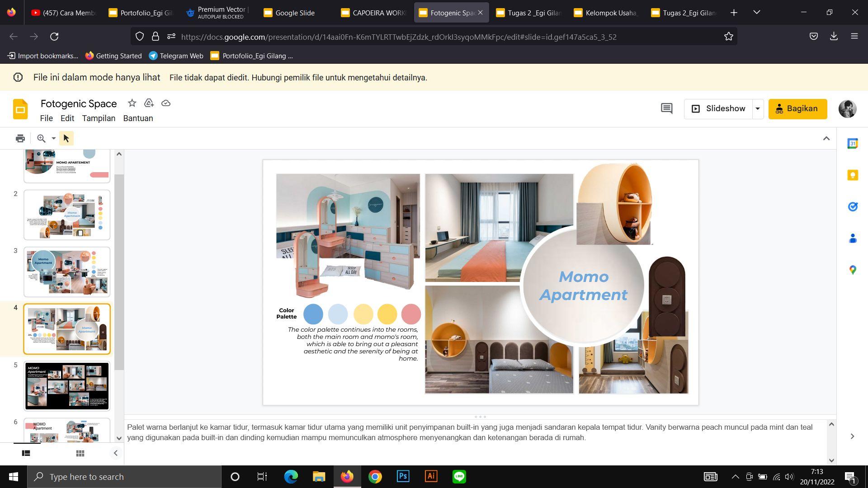This screenshot has width=868, height=488.
Task: Click the add to Drive icon
Action: pos(149,103)
